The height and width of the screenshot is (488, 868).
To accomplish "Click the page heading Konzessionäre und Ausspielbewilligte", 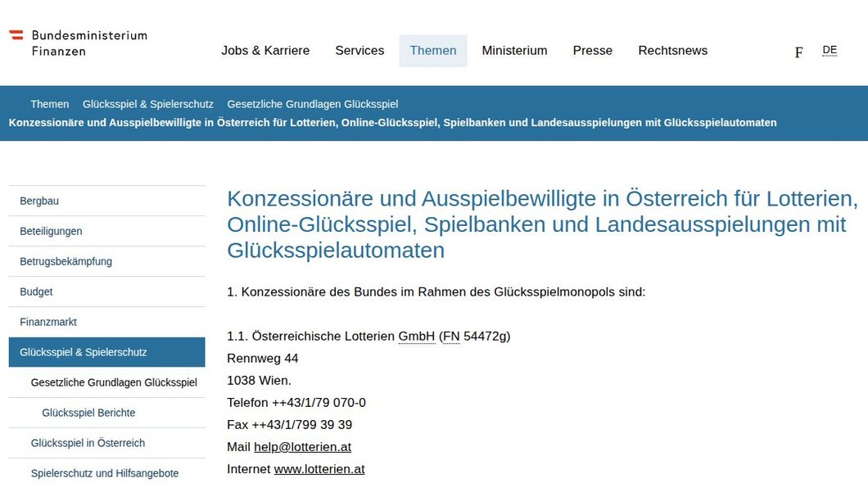I will tap(542, 224).
